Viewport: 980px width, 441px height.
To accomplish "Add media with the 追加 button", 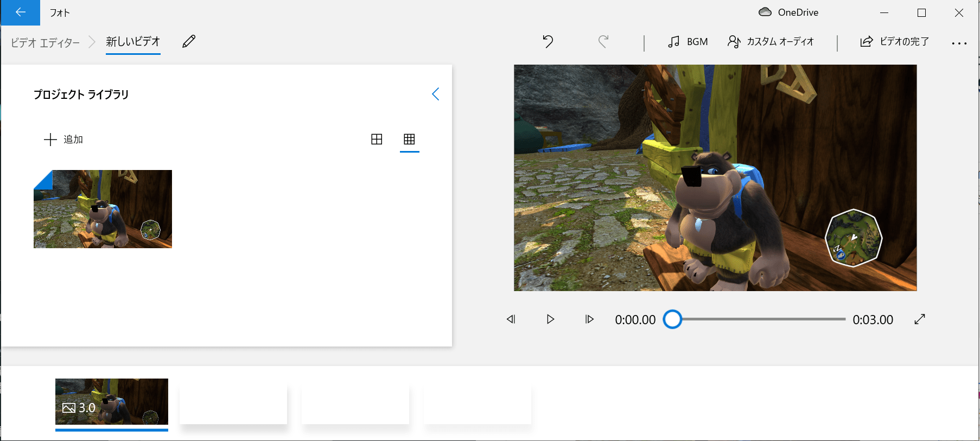I will pos(63,140).
